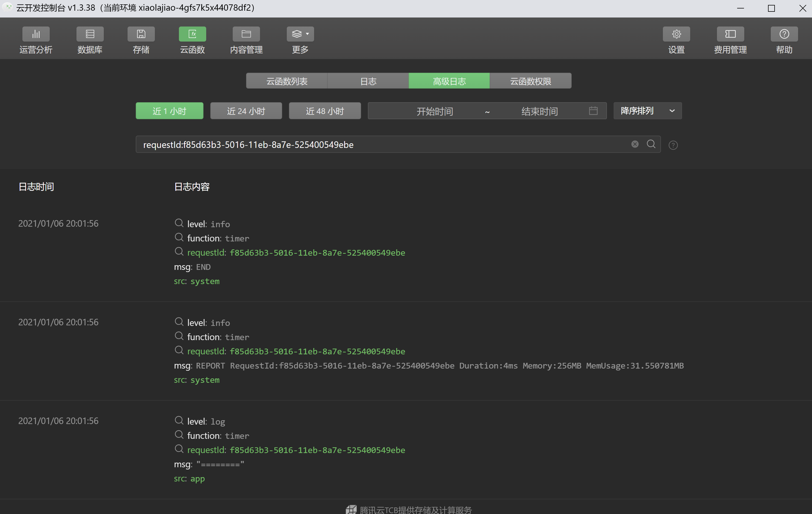Open the 费用管理 billing icon
This screenshot has width=812, height=514.
click(730, 34)
